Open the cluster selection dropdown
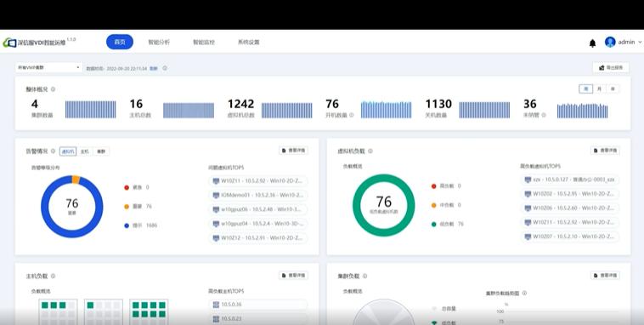Image resolution: width=644 pixels, height=325 pixels. 49,67
